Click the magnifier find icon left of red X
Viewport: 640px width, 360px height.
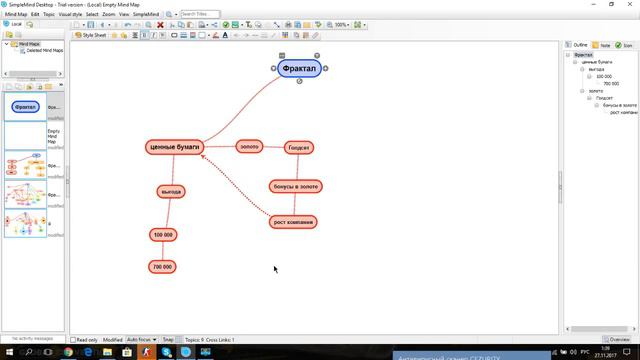(x=149, y=25)
